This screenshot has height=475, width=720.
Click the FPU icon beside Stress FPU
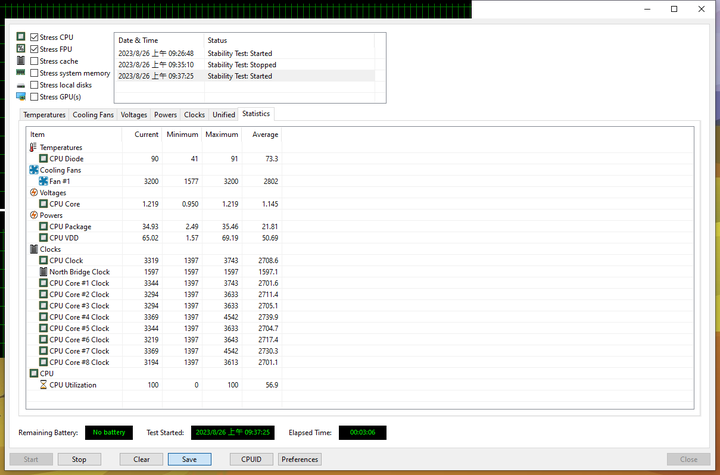tap(21, 48)
